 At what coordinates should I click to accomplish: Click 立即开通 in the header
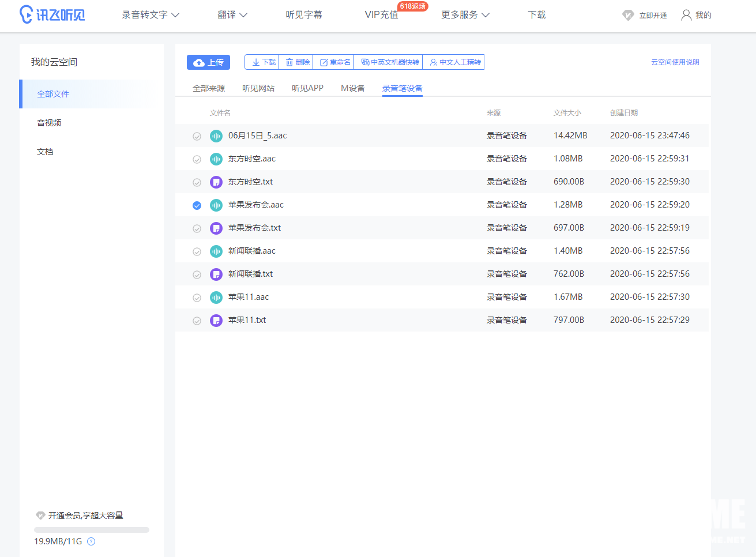653,16
